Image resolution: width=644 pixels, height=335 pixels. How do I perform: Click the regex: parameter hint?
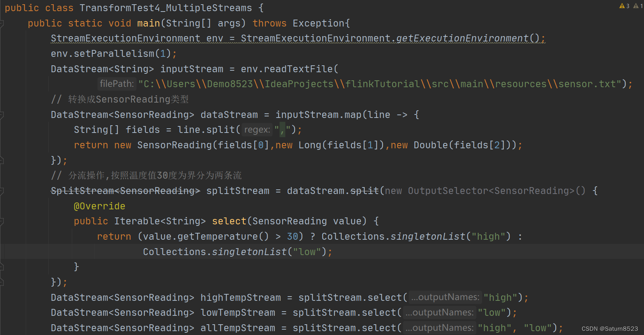(257, 130)
